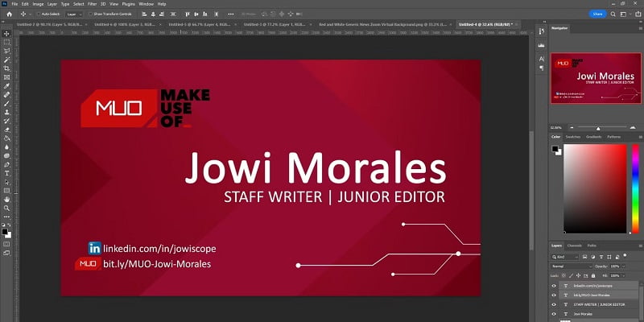The height and width of the screenshot is (322, 644).
Task: Select the Hand tool
Action: pyautogui.click(x=6, y=199)
